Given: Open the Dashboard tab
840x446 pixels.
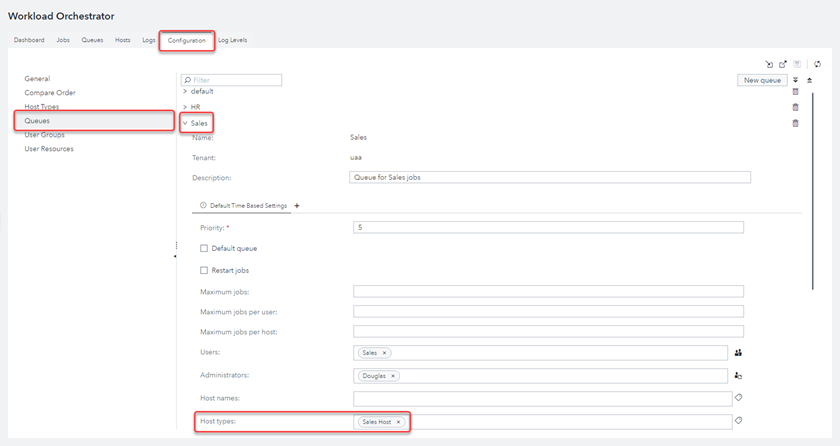Looking at the screenshot, I should coord(29,40).
